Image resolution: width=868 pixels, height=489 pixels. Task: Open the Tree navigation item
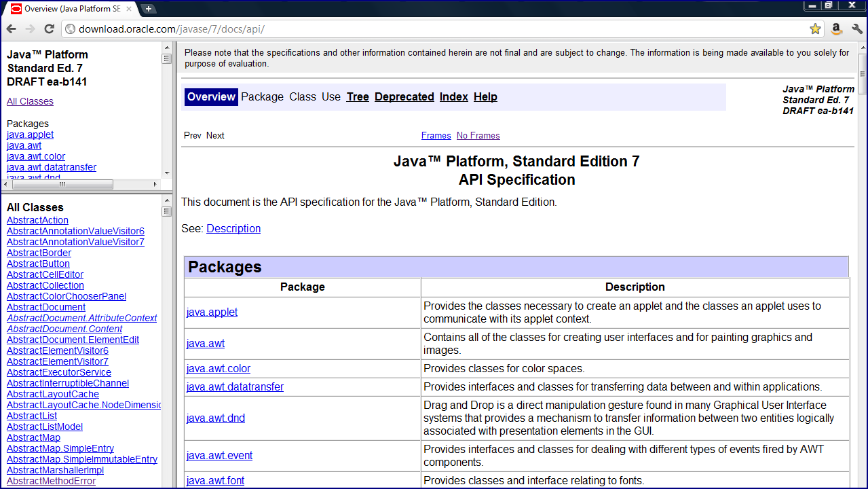(x=358, y=97)
